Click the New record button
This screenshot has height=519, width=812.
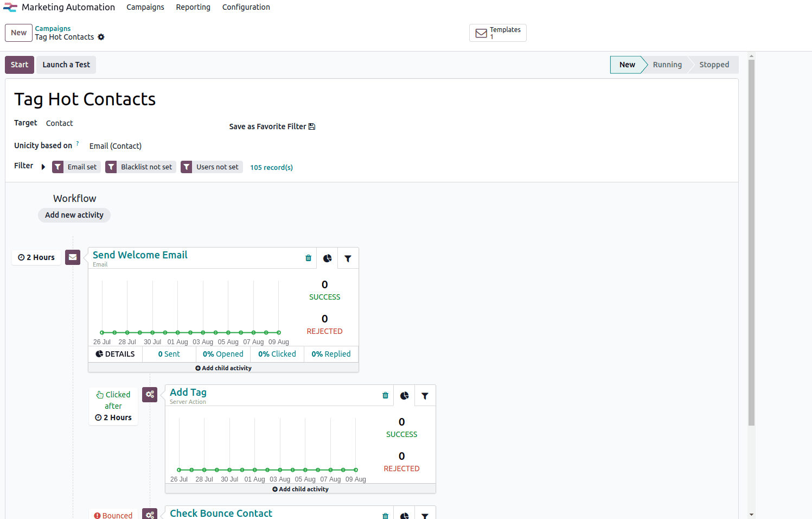(x=19, y=33)
